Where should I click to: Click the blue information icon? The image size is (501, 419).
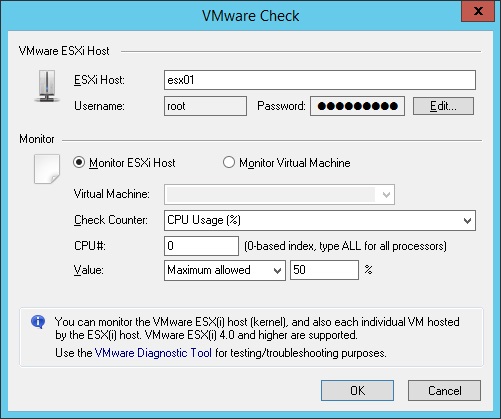(x=38, y=322)
